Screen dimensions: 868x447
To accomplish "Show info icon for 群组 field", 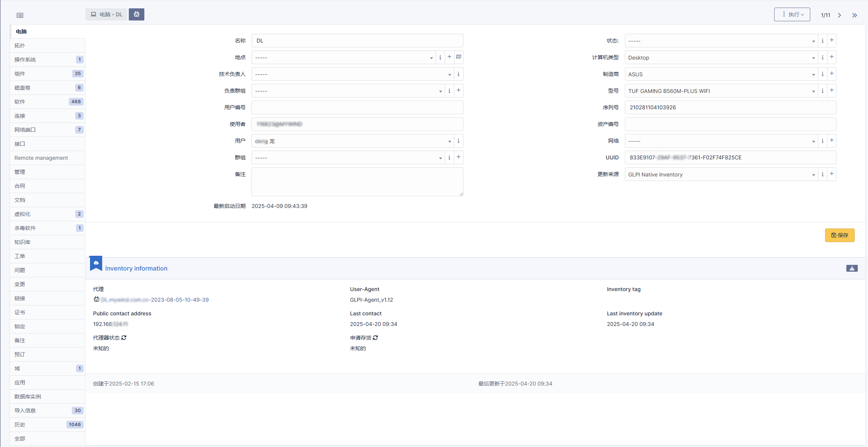I will coord(449,157).
